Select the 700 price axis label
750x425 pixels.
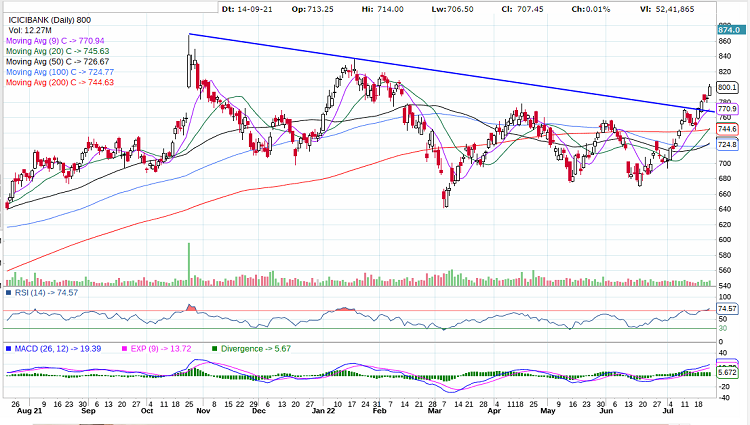725,163
